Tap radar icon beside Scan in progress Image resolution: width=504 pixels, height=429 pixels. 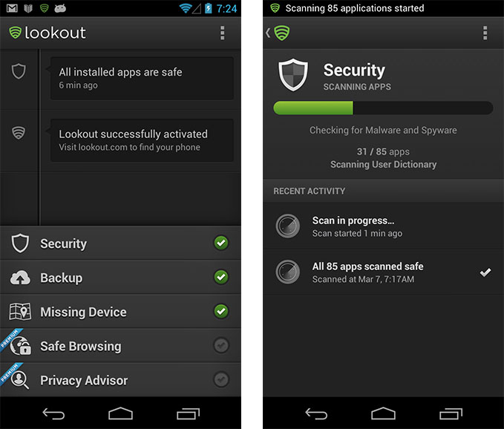288,226
